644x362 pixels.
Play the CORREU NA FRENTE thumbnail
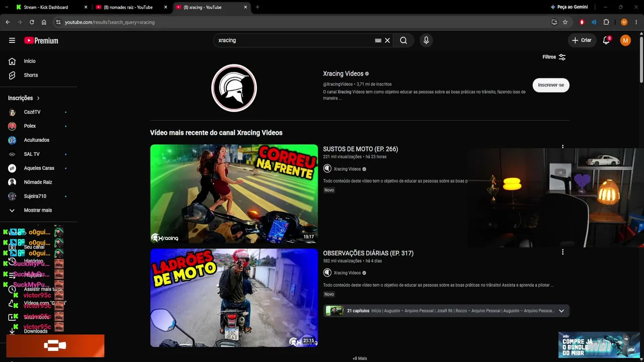(234, 194)
